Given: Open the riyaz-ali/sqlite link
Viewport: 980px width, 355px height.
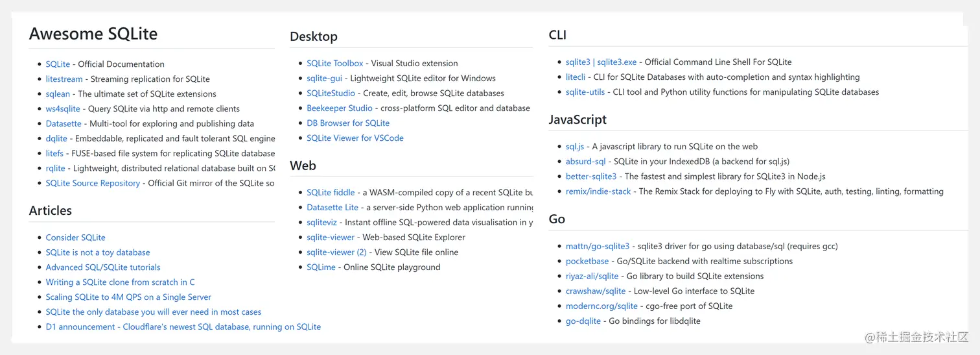Looking at the screenshot, I should point(592,276).
